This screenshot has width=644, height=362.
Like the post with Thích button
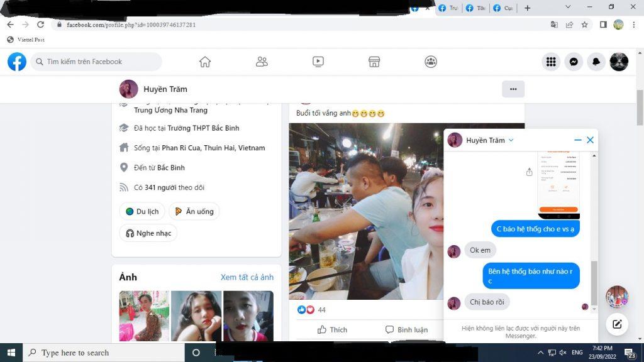(x=332, y=330)
